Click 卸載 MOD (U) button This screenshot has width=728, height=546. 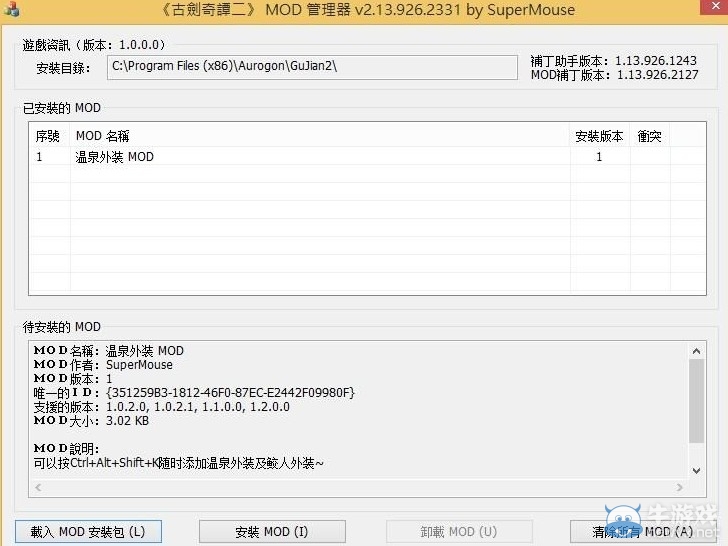tap(459, 531)
